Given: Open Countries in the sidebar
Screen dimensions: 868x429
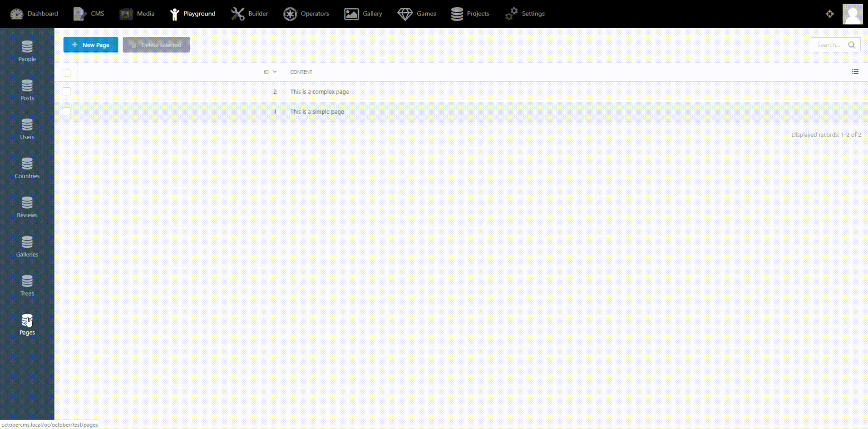Looking at the screenshot, I should click(x=27, y=169).
